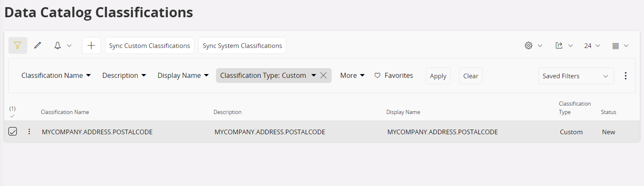The image size is (644, 186).
Task: Open the bell notifications icon
Action: (x=58, y=45)
